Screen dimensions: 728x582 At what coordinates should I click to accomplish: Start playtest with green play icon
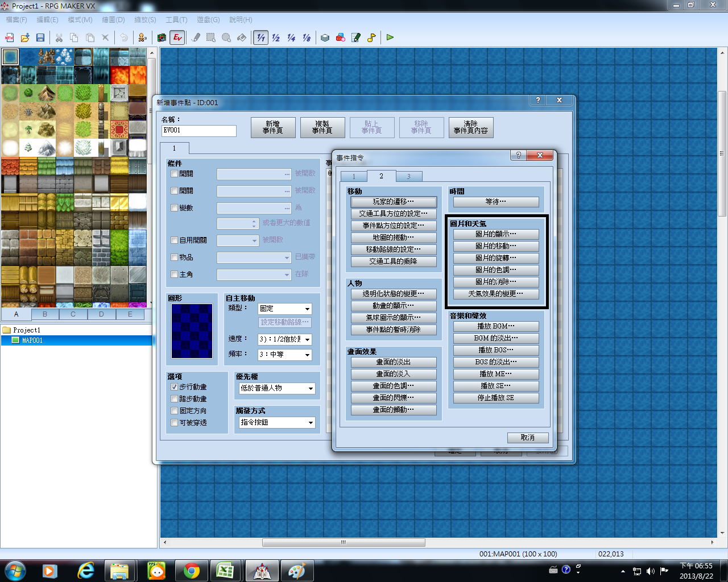390,38
